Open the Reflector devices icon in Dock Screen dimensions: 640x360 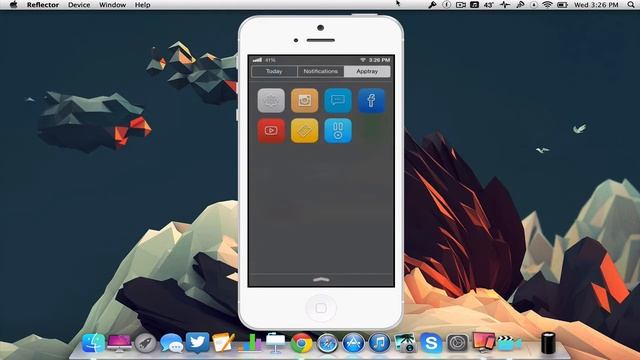[x=484, y=342]
